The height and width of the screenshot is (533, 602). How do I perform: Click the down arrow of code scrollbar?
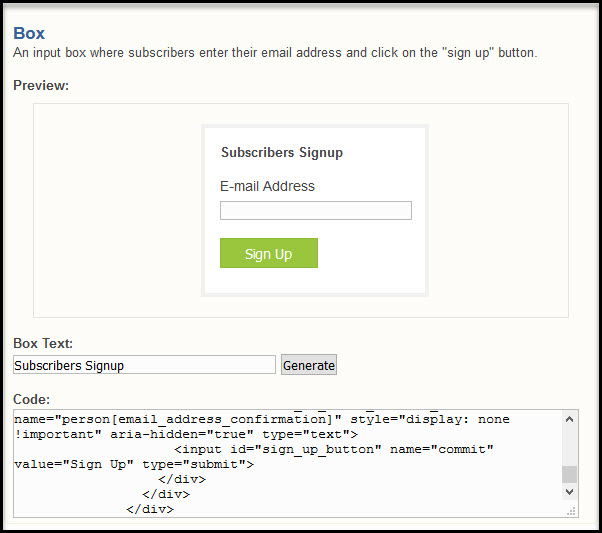point(569,491)
